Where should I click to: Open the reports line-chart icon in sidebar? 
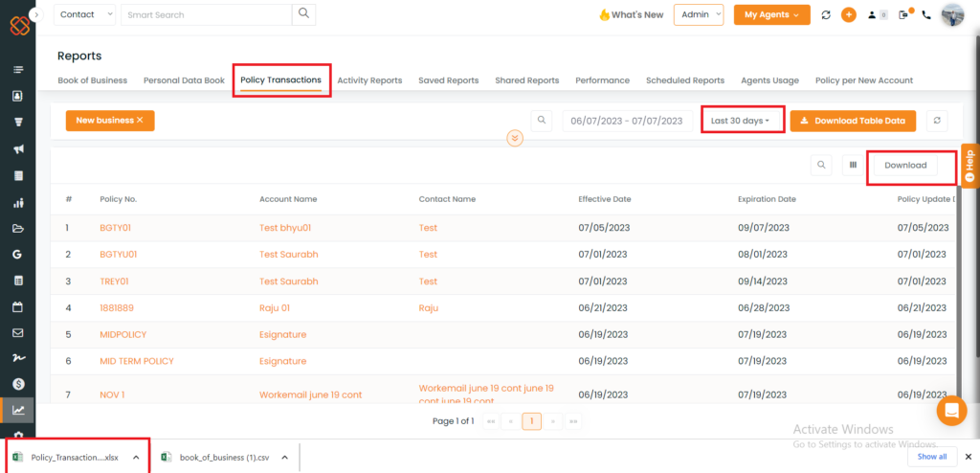click(x=18, y=411)
